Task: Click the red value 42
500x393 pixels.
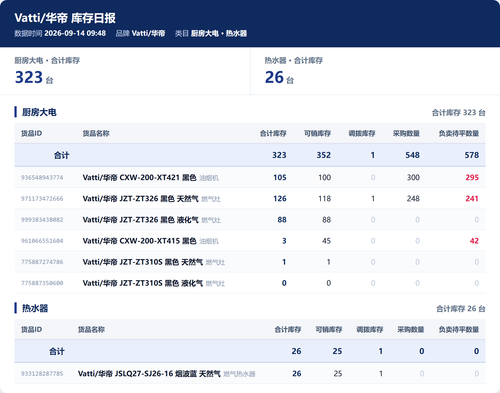Action: 474,241
